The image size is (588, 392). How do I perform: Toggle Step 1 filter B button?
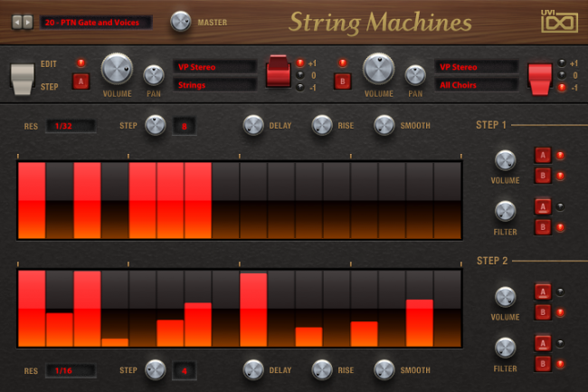(x=543, y=227)
